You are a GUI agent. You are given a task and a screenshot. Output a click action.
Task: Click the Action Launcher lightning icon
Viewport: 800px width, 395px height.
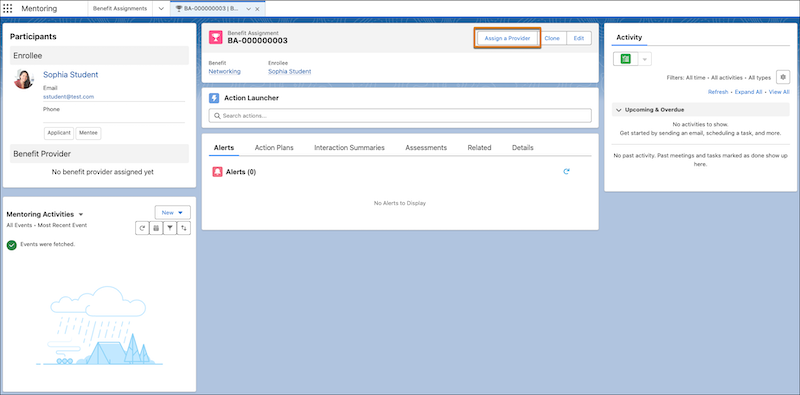(x=214, y=98)
